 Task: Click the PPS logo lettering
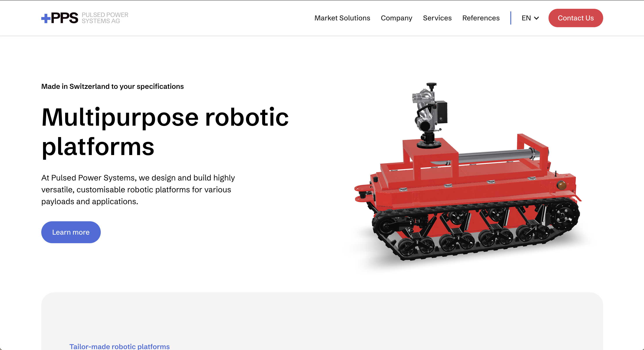click(x=65, y=18)
